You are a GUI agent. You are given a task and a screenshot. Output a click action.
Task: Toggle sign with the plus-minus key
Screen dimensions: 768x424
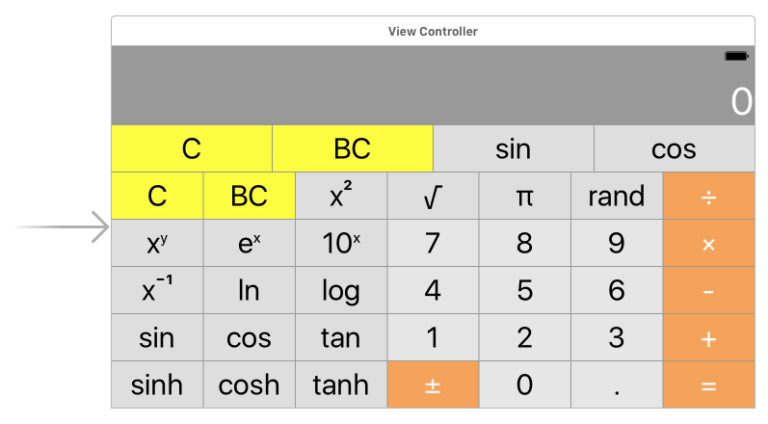[x=433, y=385]
